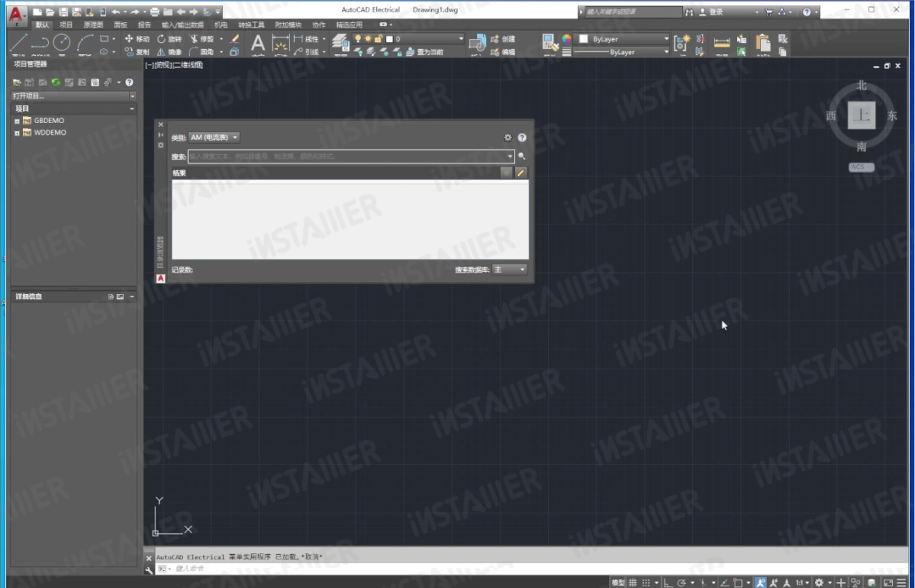The width and height of the screenshot is (915, 588).
Task: Click the Plot/Print icon in quick access toolbar
Action: pos(155,12)
